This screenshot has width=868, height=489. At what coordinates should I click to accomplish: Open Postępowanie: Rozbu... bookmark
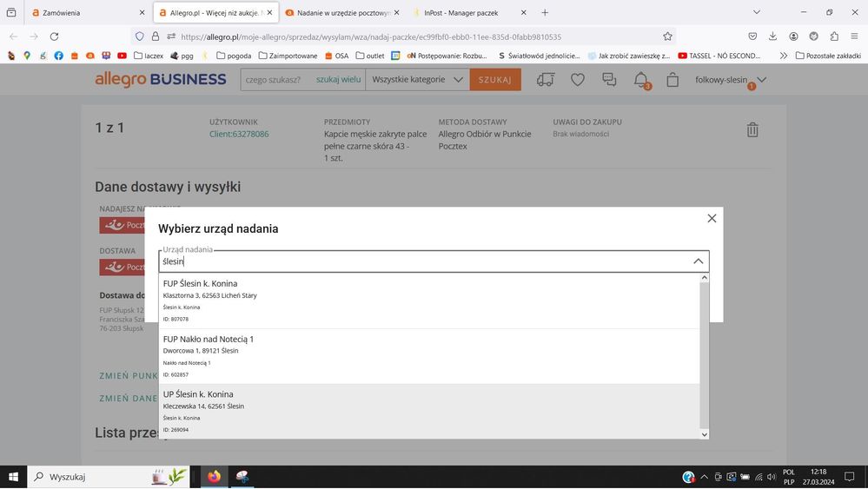[x=447, y=56]
